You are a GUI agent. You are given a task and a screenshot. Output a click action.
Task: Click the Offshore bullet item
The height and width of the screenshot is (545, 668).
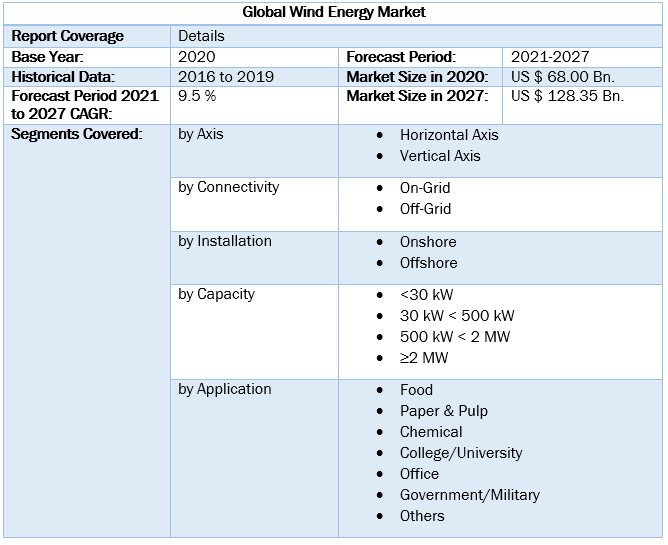[428, 263]
